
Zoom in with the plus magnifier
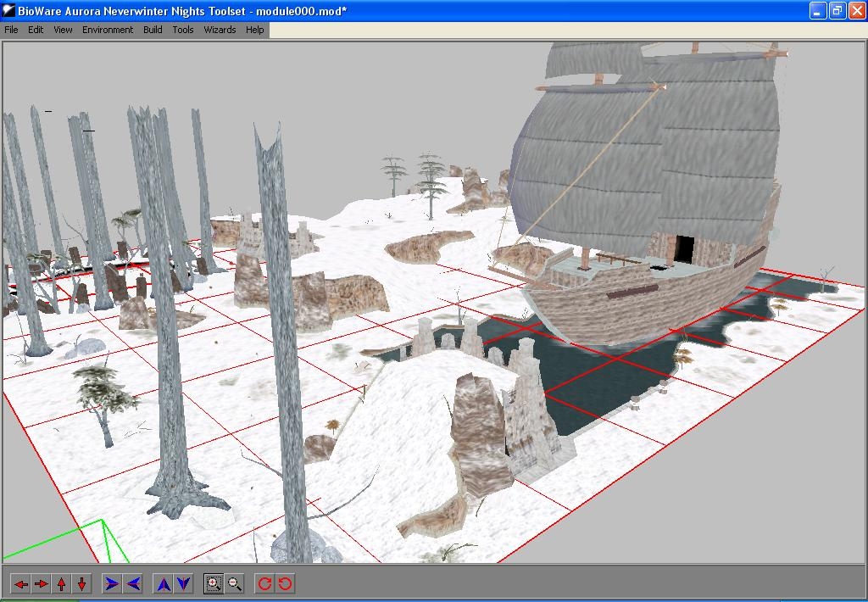214,583
